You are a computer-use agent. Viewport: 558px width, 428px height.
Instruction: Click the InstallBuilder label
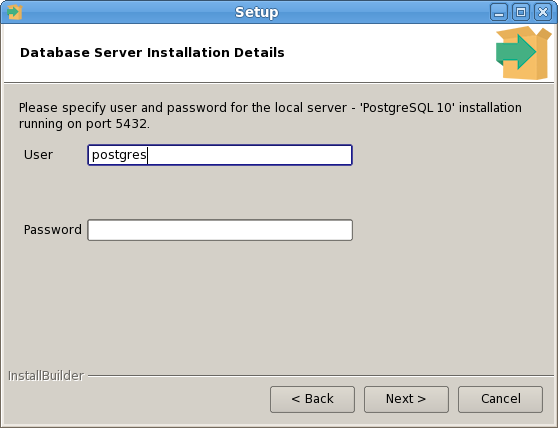(x=46, y=376)
